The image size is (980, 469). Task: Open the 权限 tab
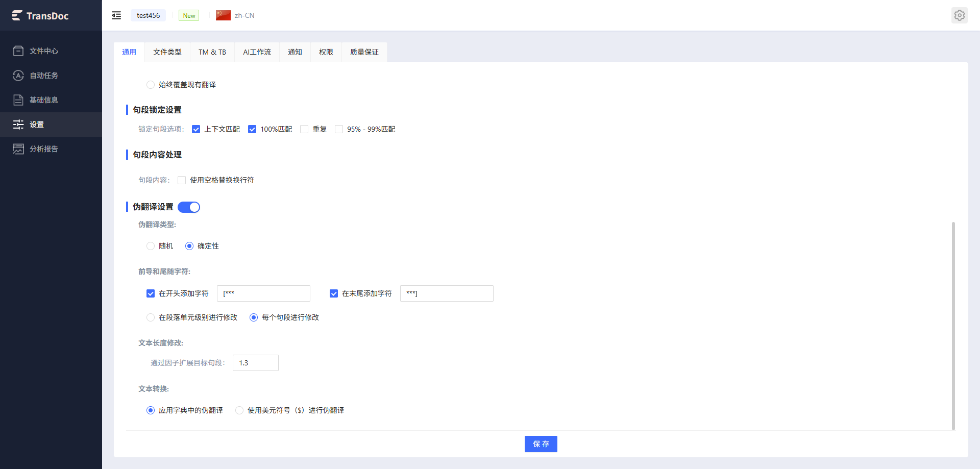coord(326,52)
